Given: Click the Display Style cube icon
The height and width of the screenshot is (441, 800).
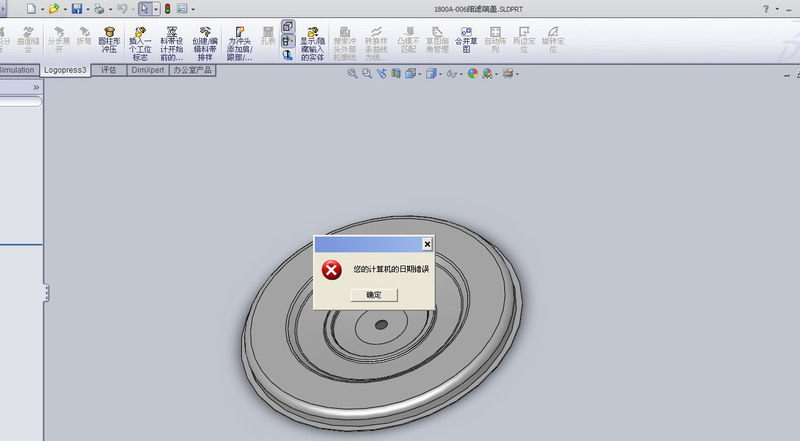Looking at the screenshot, I should [431, 74].
